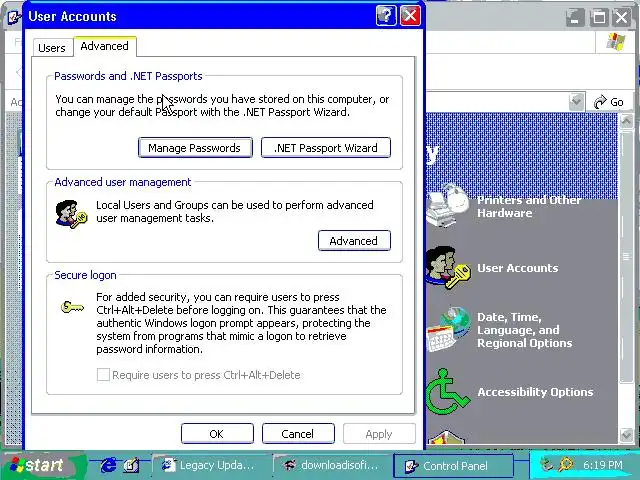Click Control Panel taskbar button
The height and width of the screenshot is (480, 640).
click(x=453, y=466)
